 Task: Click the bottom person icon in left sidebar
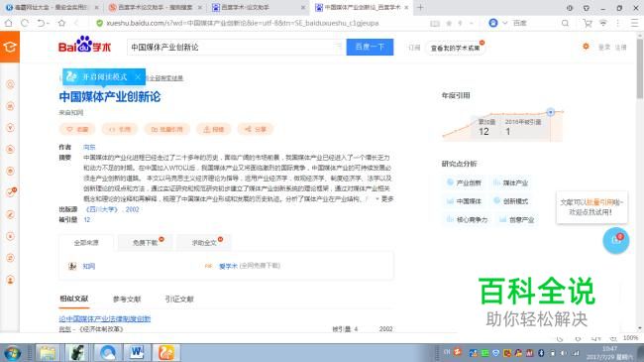[10, 280]
